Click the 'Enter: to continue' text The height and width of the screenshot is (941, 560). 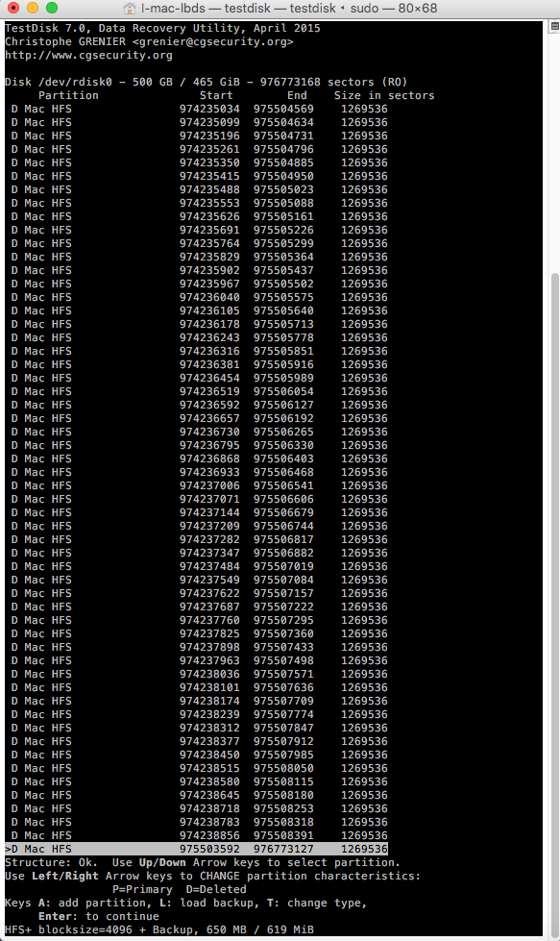[x=99, y=916]
